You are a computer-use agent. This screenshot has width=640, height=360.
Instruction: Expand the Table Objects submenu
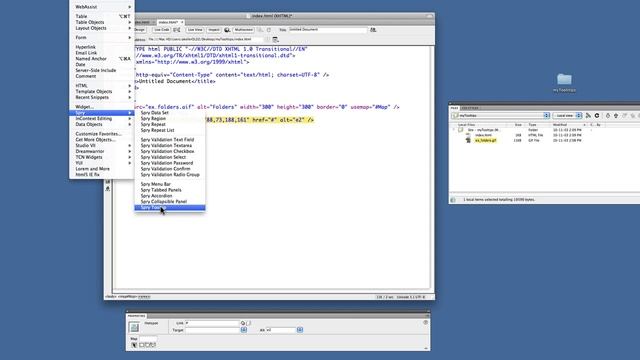[102, 22]
